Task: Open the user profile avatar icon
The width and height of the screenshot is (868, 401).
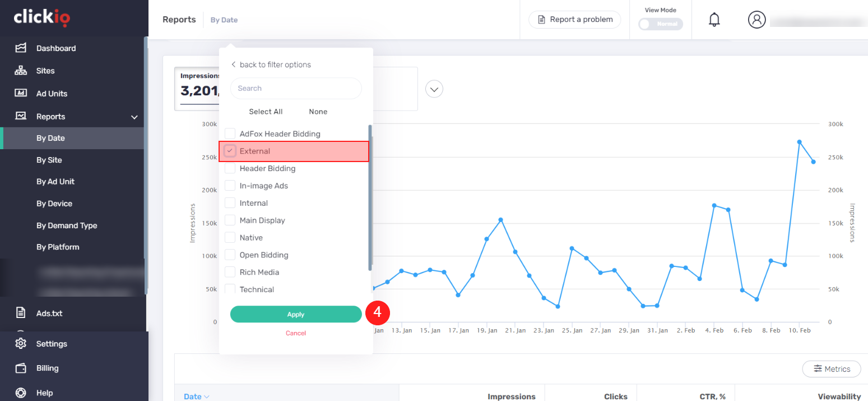Action: [756, 20]
